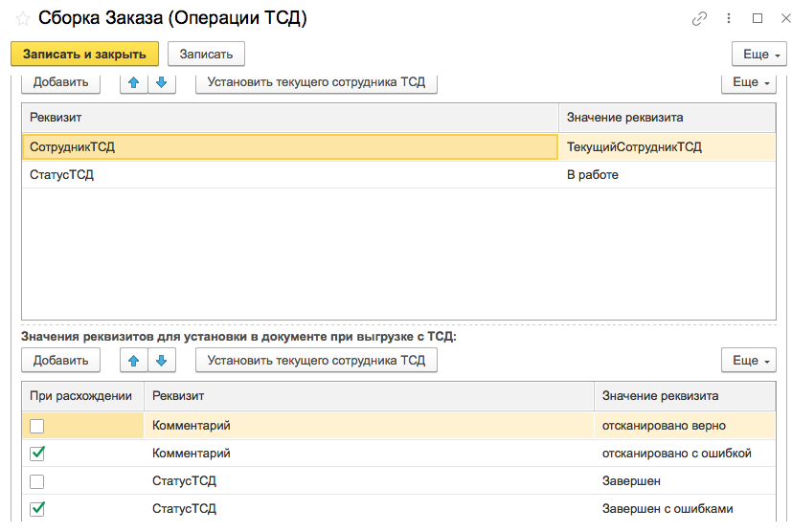Move row down in lower выгрузке table
Image resolution: width=792 pixels, height=532 pixels.
coord(162,361)
